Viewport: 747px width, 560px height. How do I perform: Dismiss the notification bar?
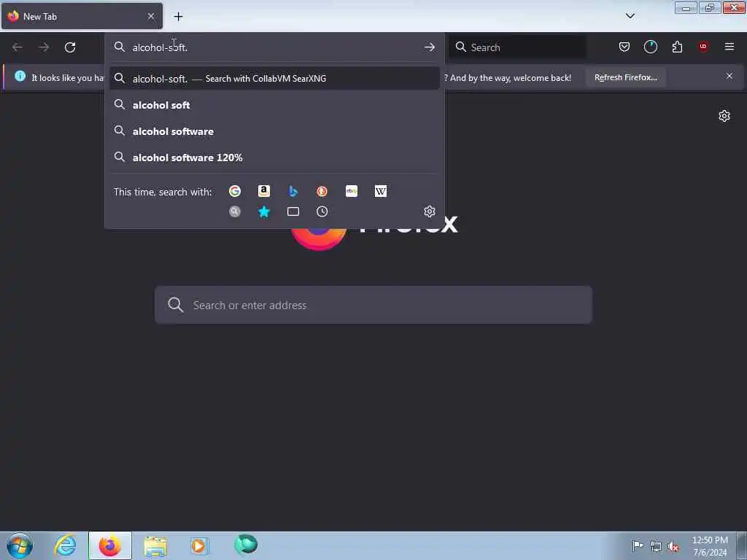(729, 76)
